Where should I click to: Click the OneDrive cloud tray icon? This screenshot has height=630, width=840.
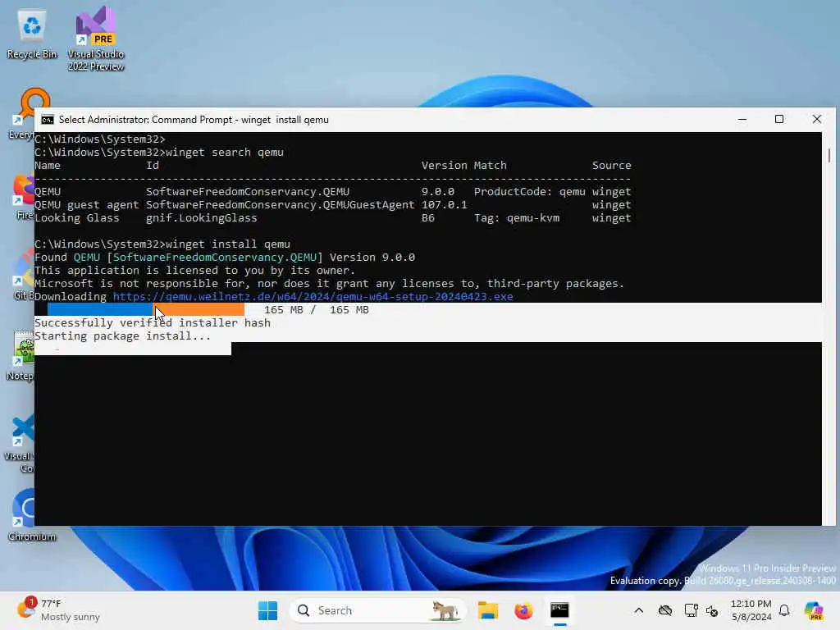(665, 610)
